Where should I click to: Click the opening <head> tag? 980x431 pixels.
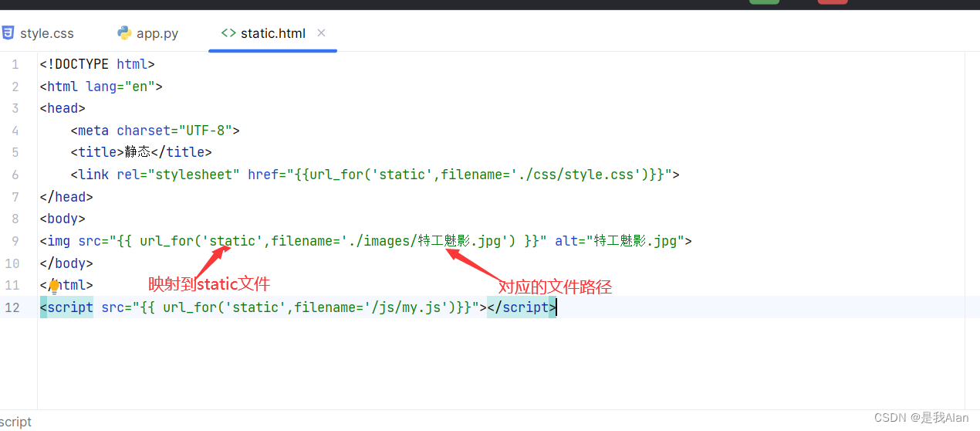63,109
